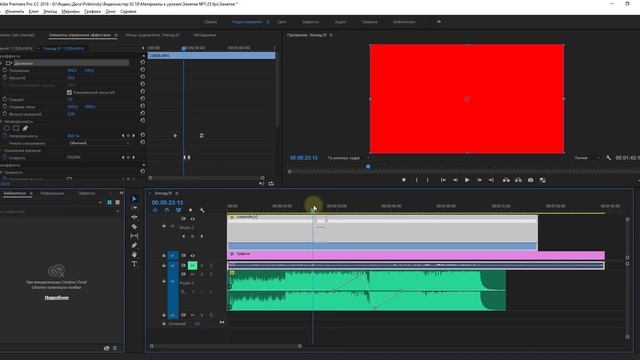Click Mark Out in program monitor
This screenshot has width=640, height=360.
(x=428, y=180)
